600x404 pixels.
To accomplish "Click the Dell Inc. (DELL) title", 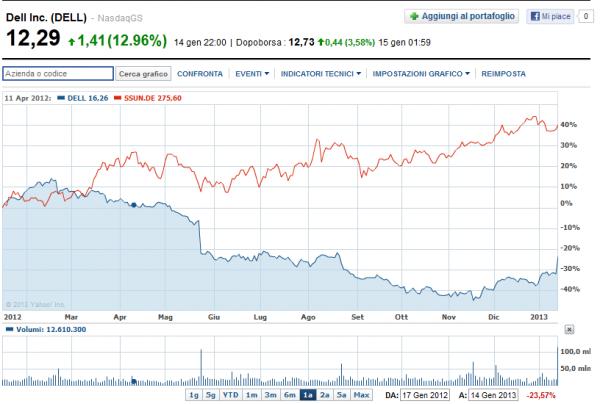I will [x=46, y=18].
